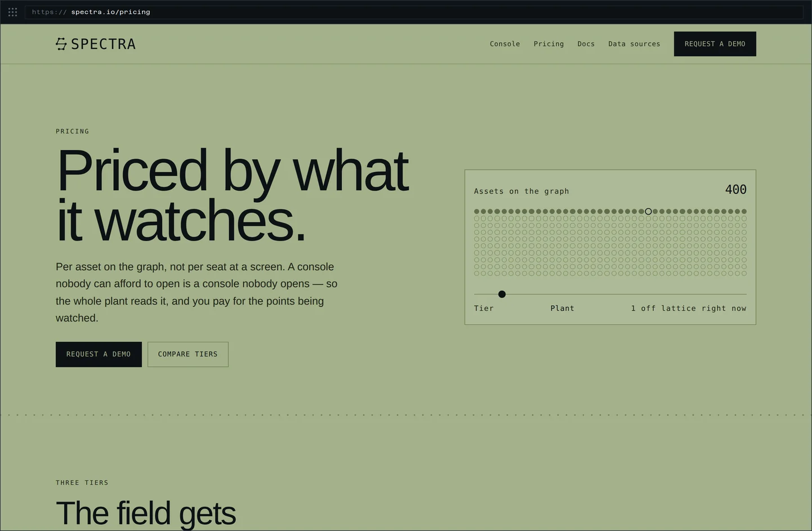This screenshot has height=531, width=812.
Task: Open the Docs nav link
Action: click(x=586, y=44)
